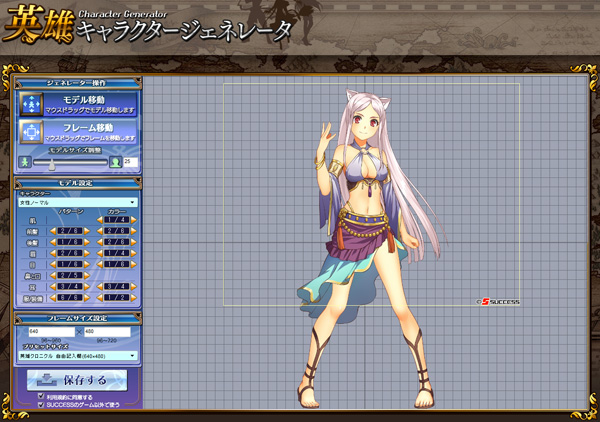Select previous 目 (eye) color
Viewport: 600px width, 422px height.
point(99,264)
